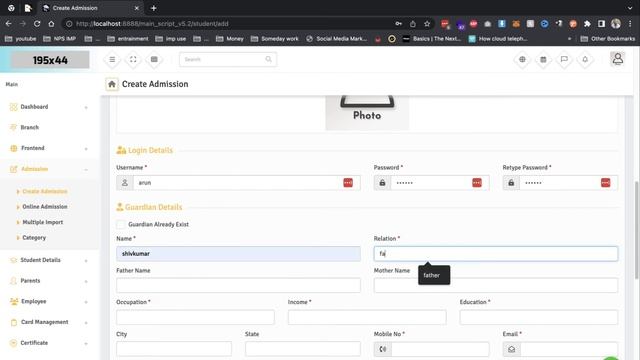The image size is (640, 360).
Task: Open the calculator icon next to search
Action: coord(154,60)
